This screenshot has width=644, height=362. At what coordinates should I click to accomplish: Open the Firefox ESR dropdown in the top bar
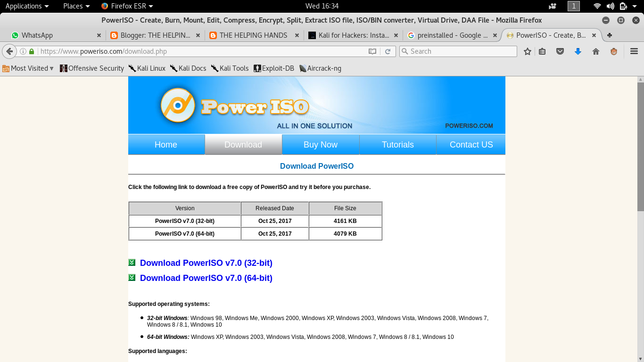(x=126, y=6)
